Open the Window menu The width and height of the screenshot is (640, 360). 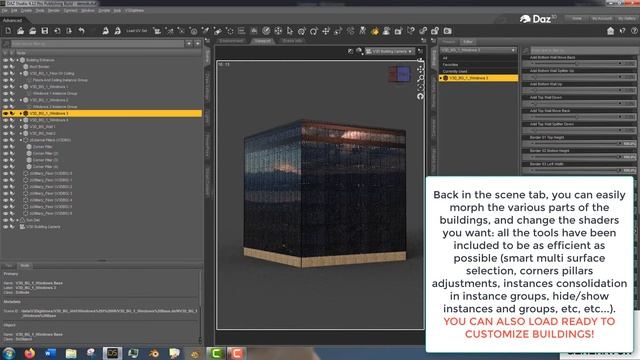[88, 10]
